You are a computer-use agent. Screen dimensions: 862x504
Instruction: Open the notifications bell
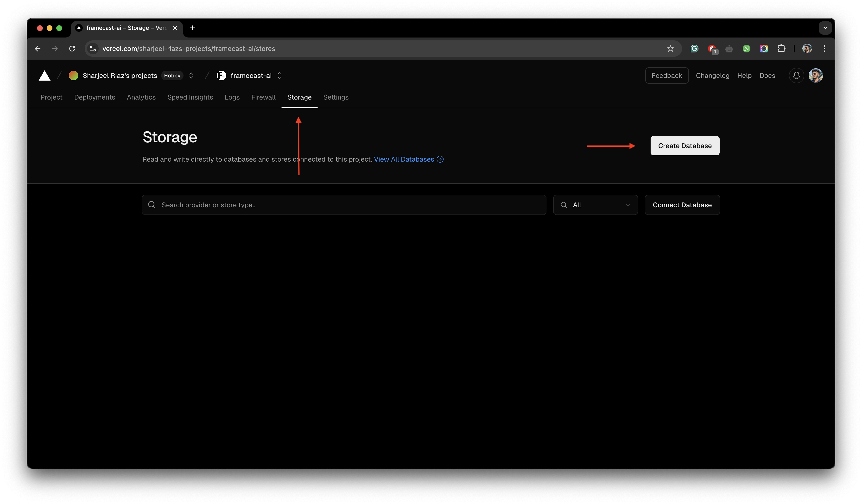[796, 76]
